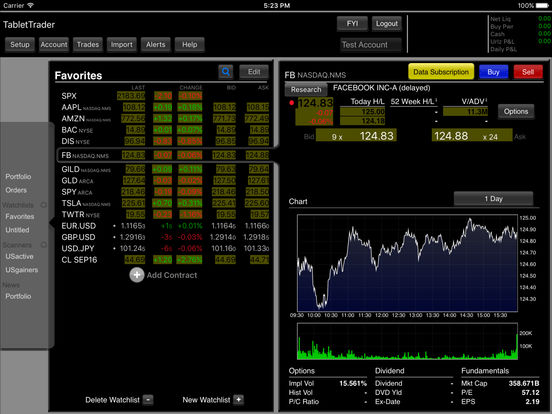Select the CL SEP16 row
This screenshot has width=552, height=414.
click(165, 260)
